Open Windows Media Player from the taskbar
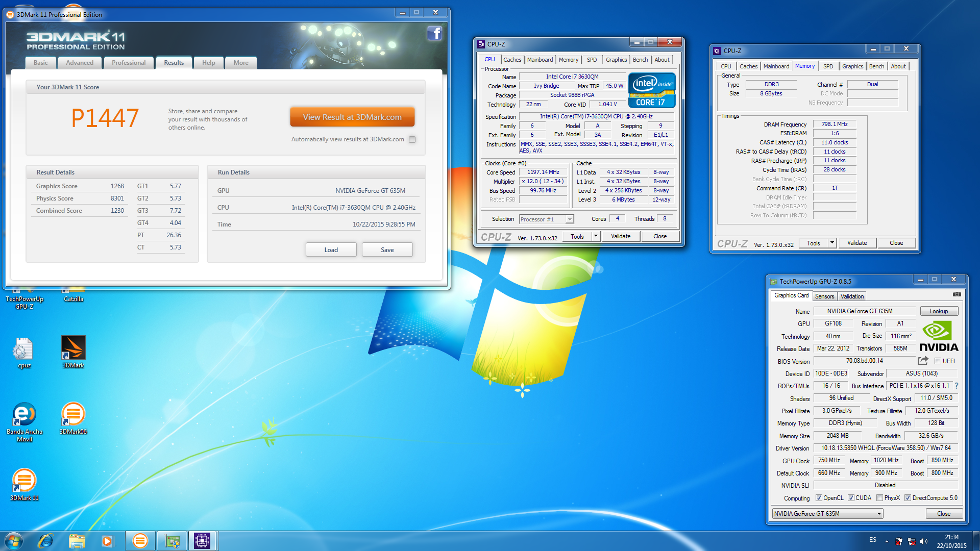 [x=107, y=541]
